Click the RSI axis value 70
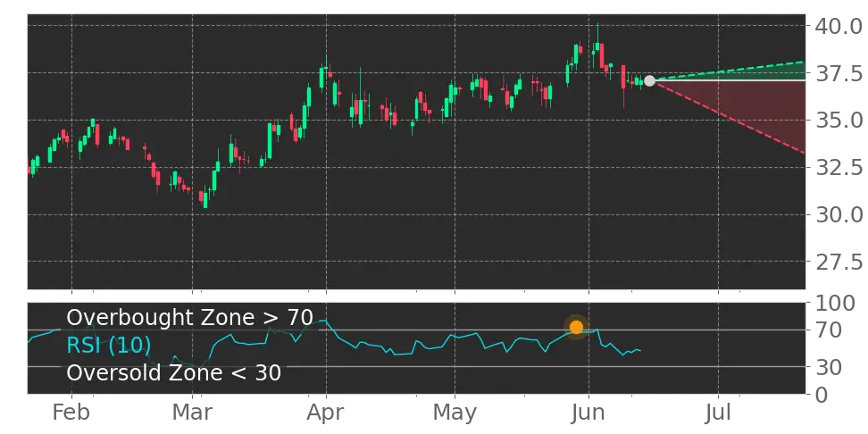The width and height of the screenshot is (868, 434). (x=829, y=330)
